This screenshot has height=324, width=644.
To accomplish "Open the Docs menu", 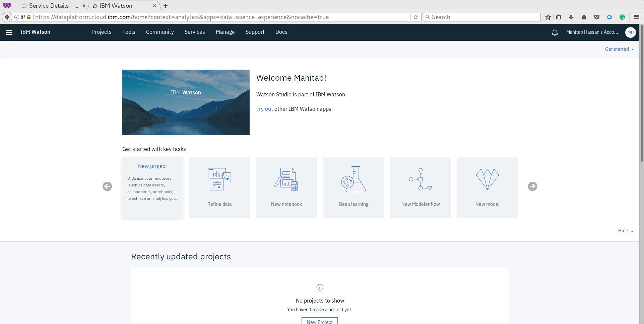I will pyautogui.click(x=281, y=32).
